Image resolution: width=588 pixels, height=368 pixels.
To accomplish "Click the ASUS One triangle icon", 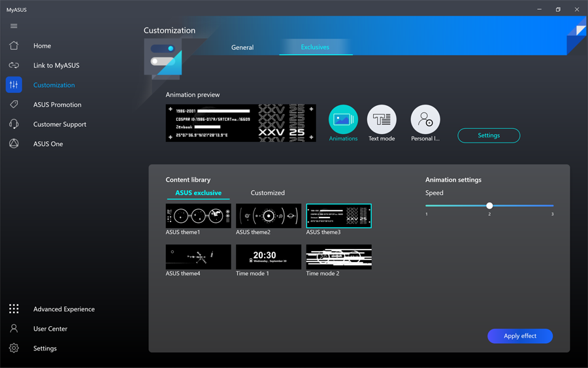I will 14,144.
